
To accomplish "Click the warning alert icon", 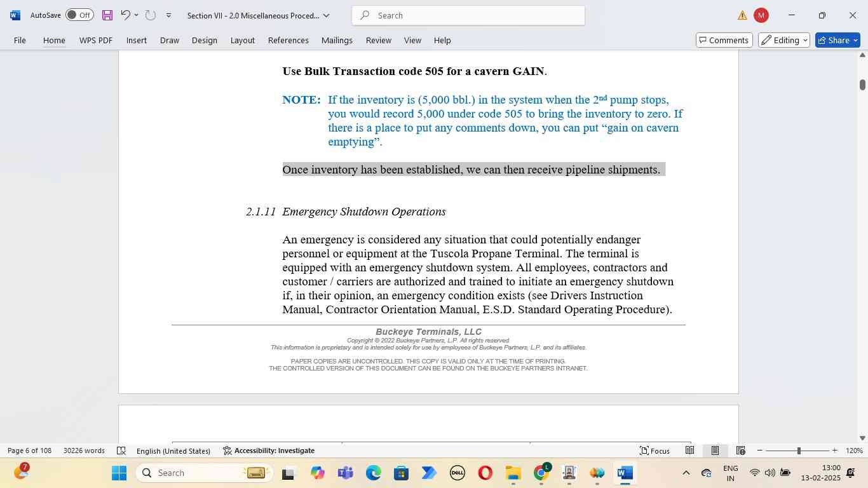I will 742,15.
